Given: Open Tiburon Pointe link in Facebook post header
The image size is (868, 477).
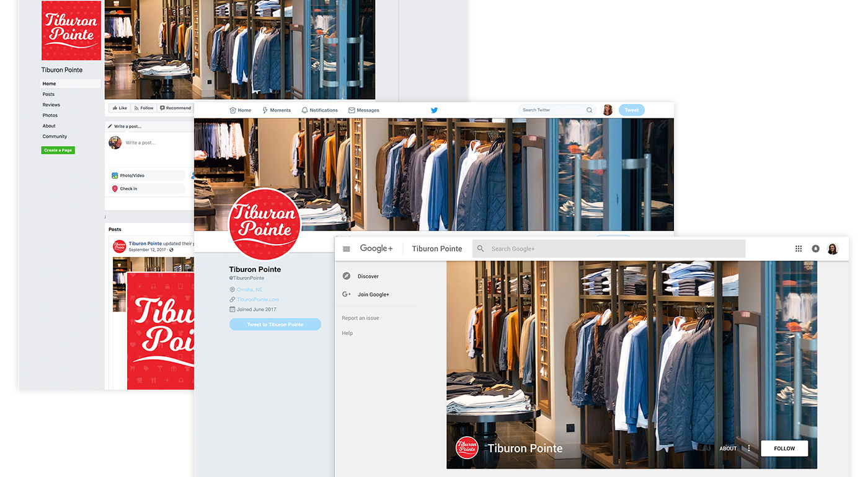Looking at the screenshot, I should [145, 243].
